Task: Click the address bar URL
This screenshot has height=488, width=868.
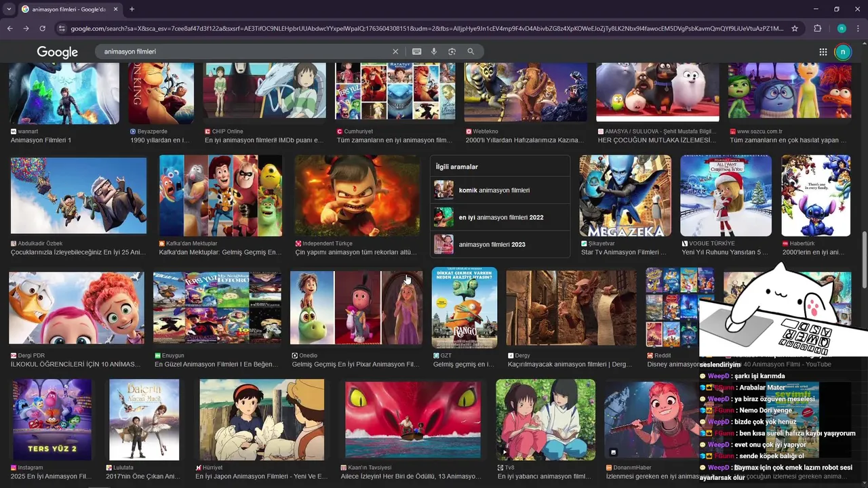Action: click(x=427, y=28)
